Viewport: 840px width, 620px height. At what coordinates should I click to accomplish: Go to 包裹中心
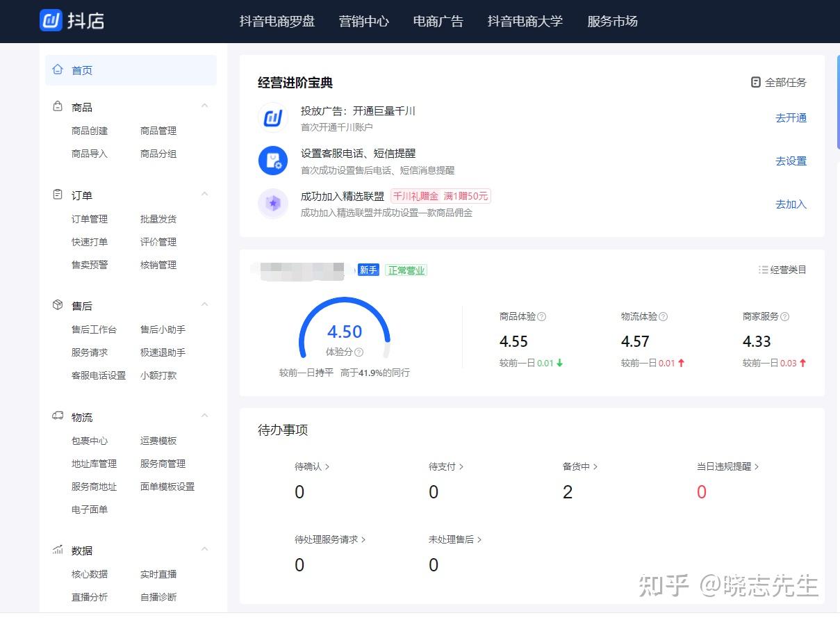coord(90,441)
